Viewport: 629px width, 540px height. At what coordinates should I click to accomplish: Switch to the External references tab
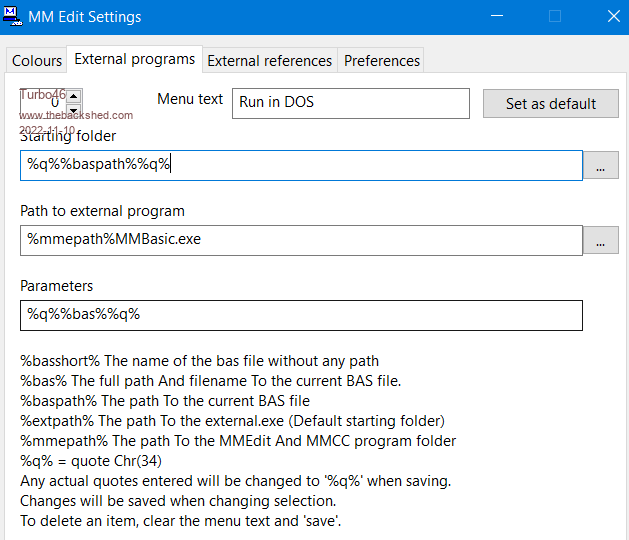point(269,61)
